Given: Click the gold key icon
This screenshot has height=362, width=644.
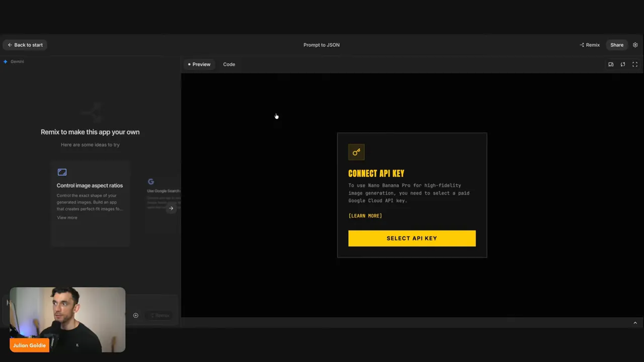Looking at the screenshot, I should [x=356, y=152].
